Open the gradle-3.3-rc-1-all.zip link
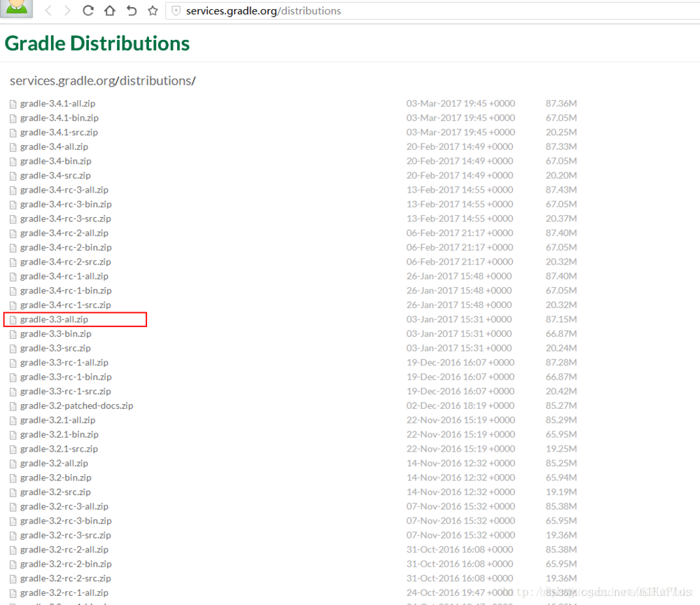The width and height of the screenshot is (700, 605). [64, 363]
